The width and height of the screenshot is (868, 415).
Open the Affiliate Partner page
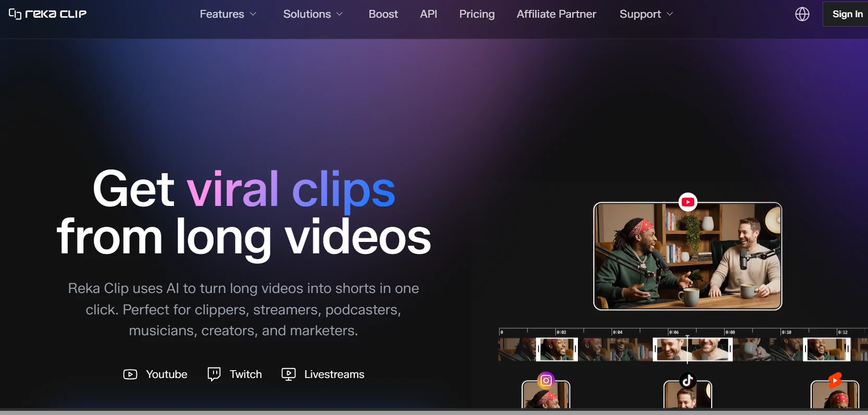(x=556, y=14)
